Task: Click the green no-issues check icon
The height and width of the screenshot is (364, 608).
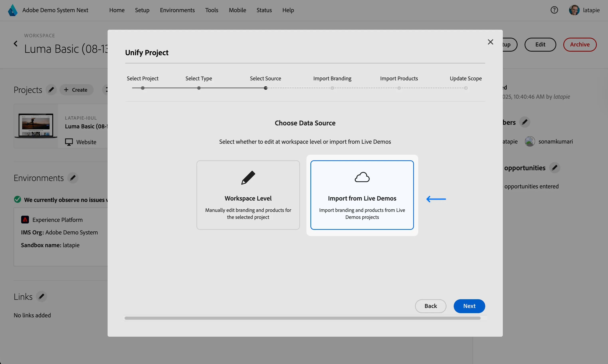Action: [x=17, y=199]
